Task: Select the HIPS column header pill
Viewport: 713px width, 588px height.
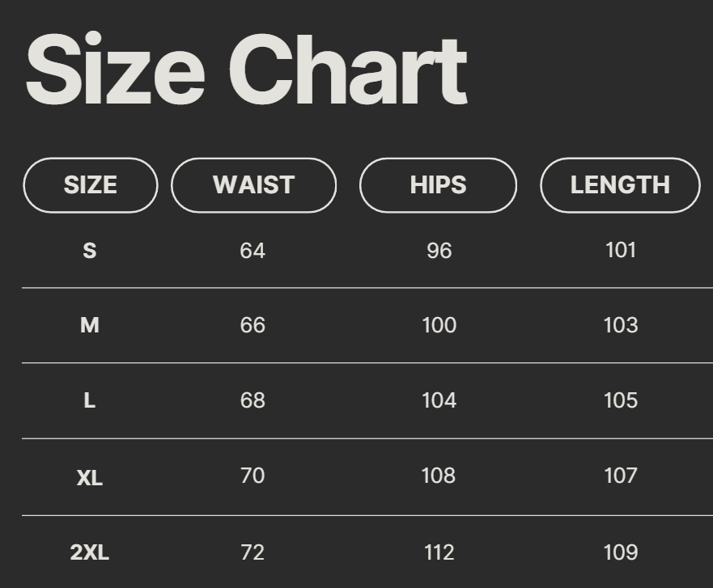Action: click(x=438, y=185)
